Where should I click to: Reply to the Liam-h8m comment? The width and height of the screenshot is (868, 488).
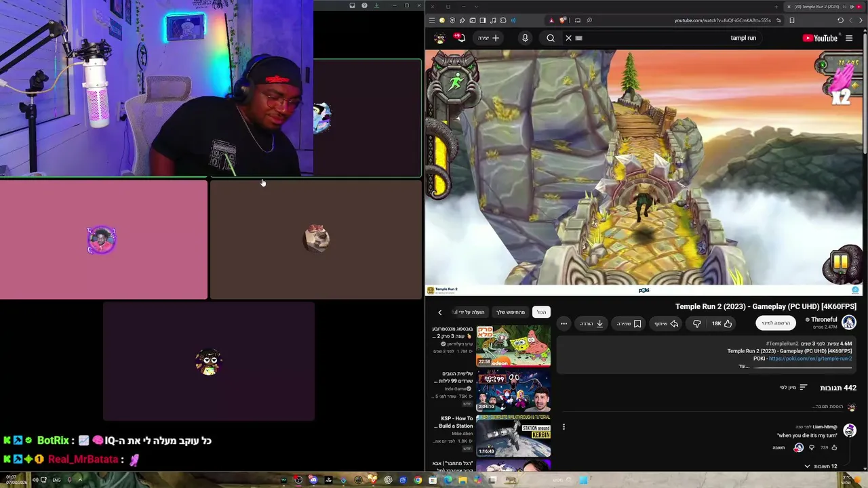(778, 447)
